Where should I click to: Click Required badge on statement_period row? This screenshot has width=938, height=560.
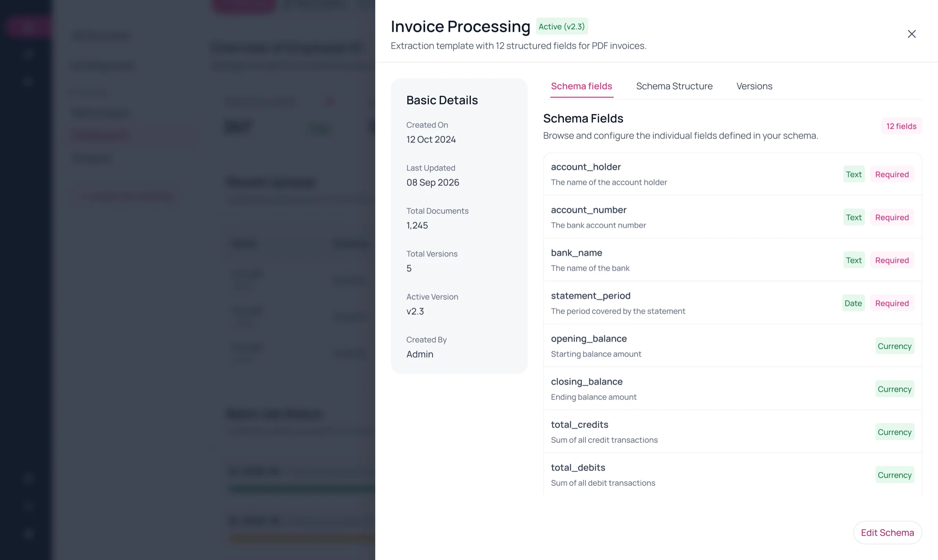pyautogui.click(x=892, y=303)
